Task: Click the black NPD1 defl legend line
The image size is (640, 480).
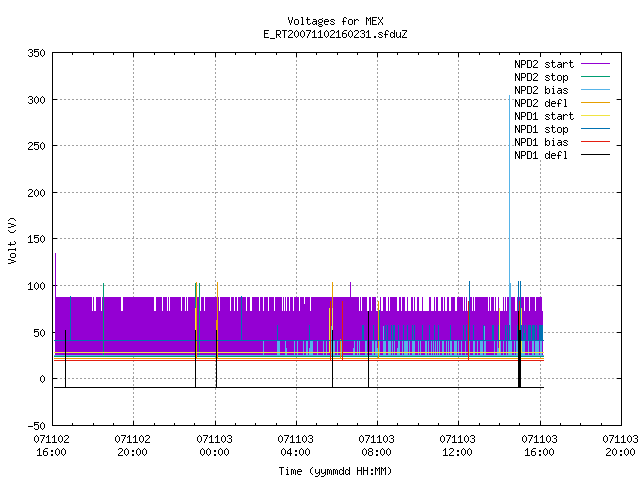Action: tap(595, 155)
